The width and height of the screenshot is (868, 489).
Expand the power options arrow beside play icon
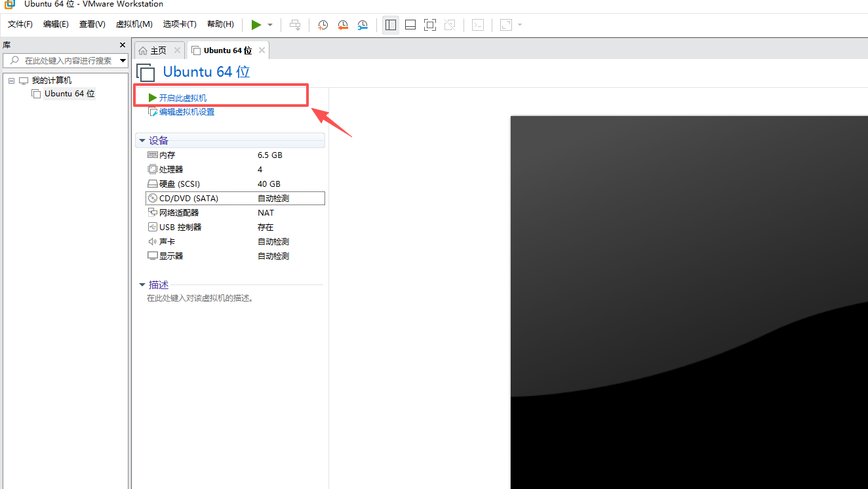coord(270,25)
